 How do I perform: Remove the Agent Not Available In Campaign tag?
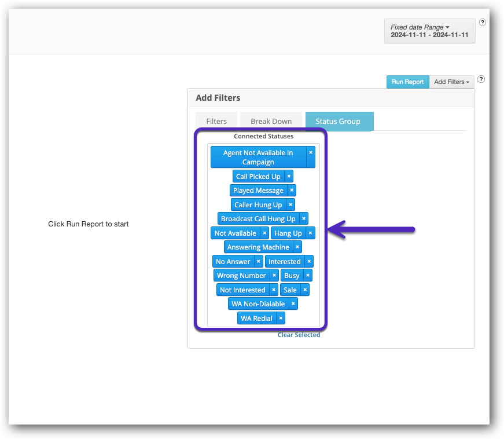tap(311, 153)
